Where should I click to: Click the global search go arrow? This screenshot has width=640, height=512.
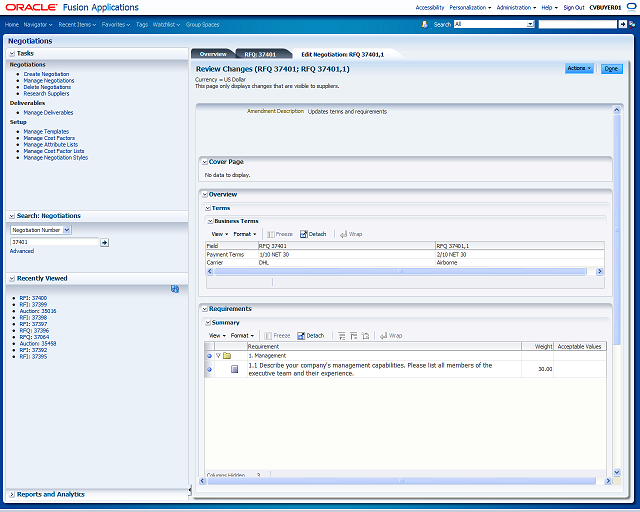622,24
